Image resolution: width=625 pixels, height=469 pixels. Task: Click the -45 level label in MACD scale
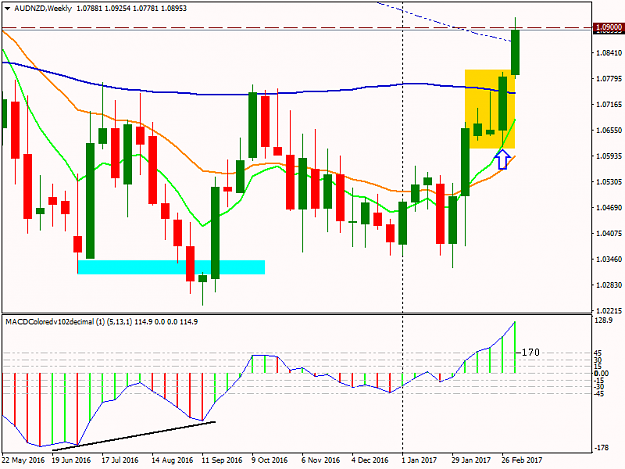tap(599, 394)
